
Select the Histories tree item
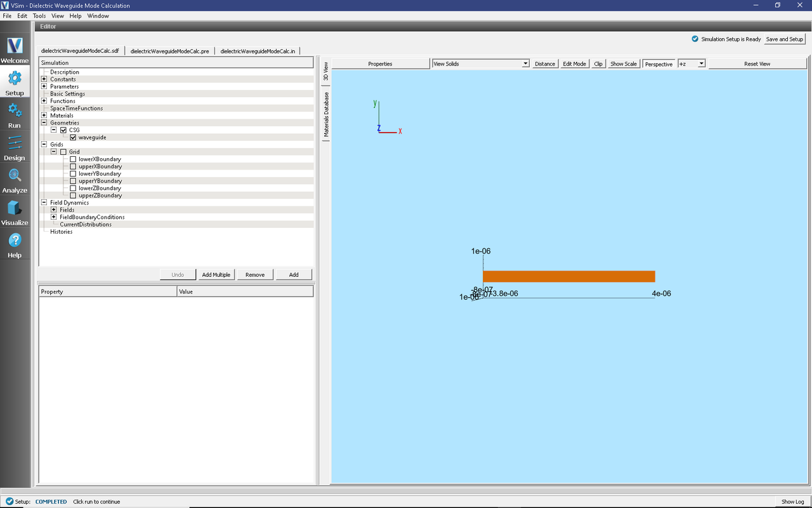(62, 232)
